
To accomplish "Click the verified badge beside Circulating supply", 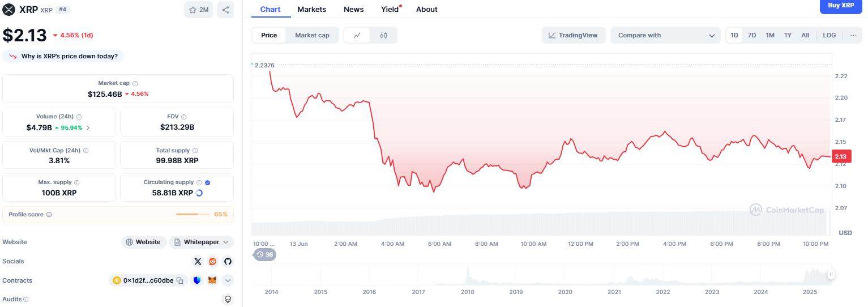I will pos(207,182).
